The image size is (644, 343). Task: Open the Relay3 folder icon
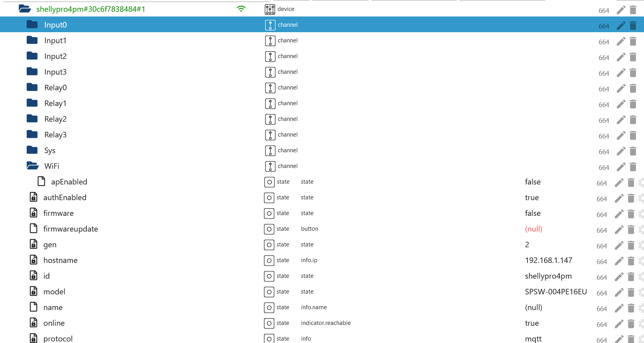(x=32, y=134)
